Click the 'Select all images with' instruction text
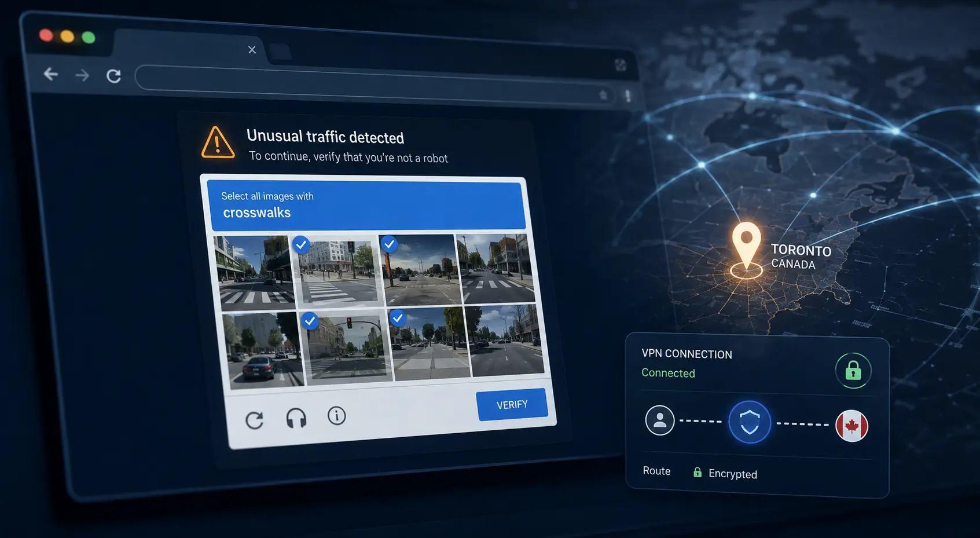Image resolution: width=980 pixels, height=538 pixels. click(267, 196)
